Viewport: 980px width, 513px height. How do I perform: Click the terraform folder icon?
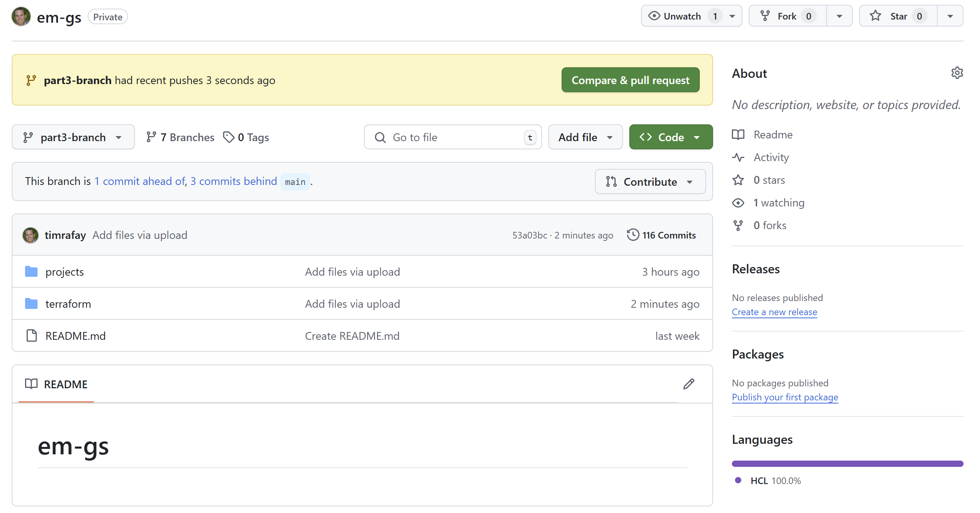click(31, 303)
